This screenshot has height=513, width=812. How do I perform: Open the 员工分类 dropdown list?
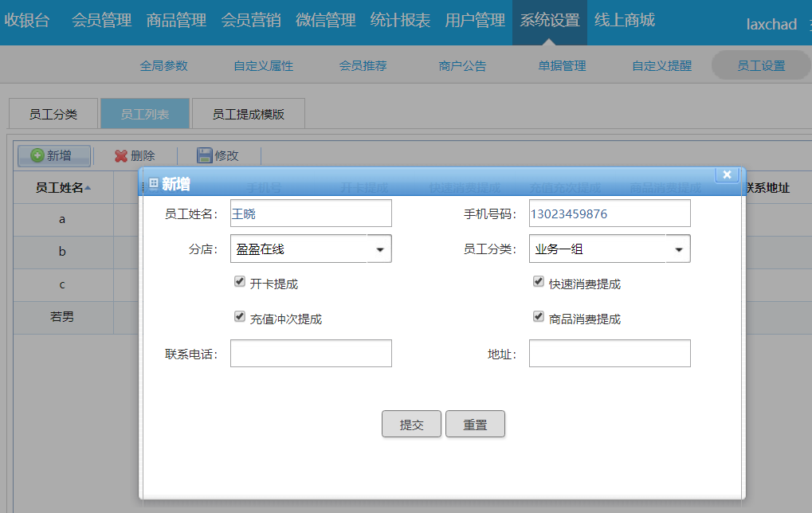678,249
